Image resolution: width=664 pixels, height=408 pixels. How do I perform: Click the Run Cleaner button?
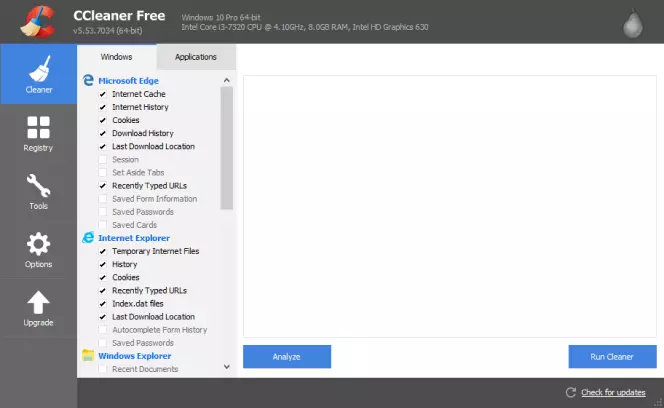click(x=612, y=357)
